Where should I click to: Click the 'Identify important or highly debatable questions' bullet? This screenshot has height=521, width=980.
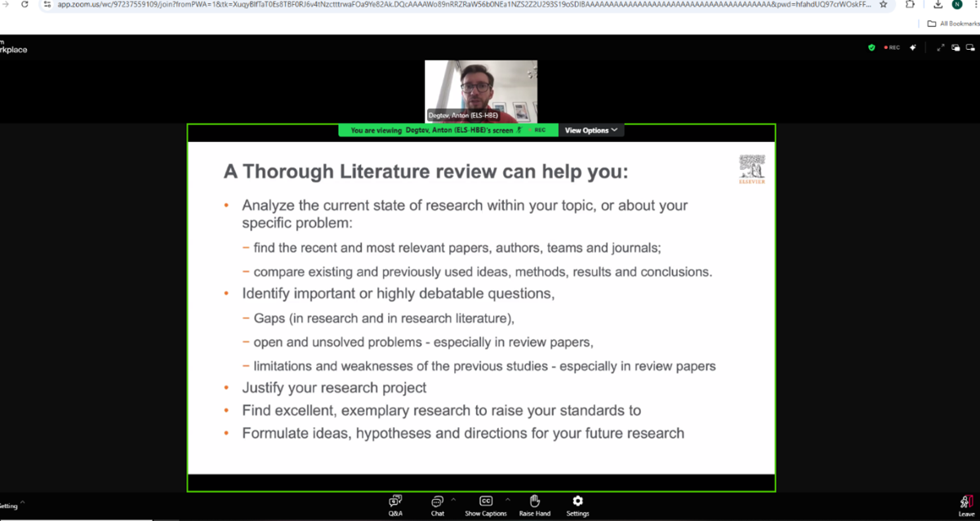[399, 293]
